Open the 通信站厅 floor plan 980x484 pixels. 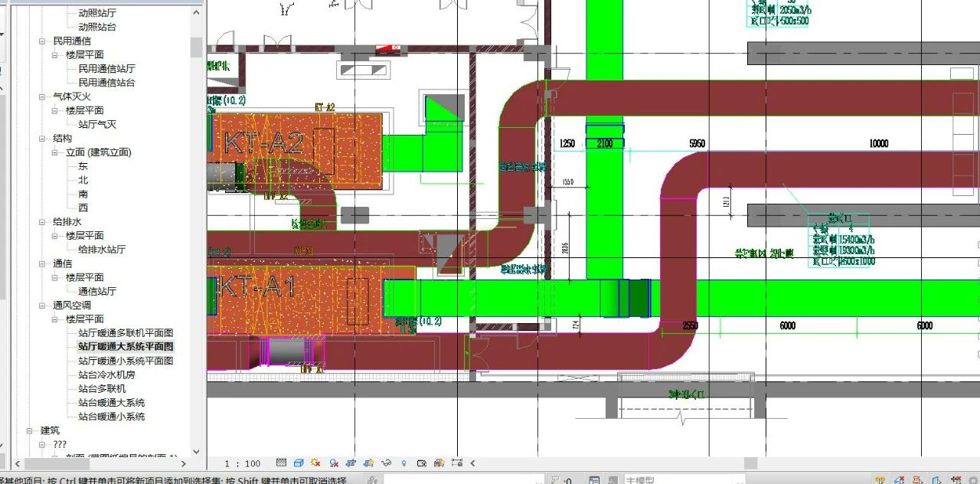click(97, 291)
